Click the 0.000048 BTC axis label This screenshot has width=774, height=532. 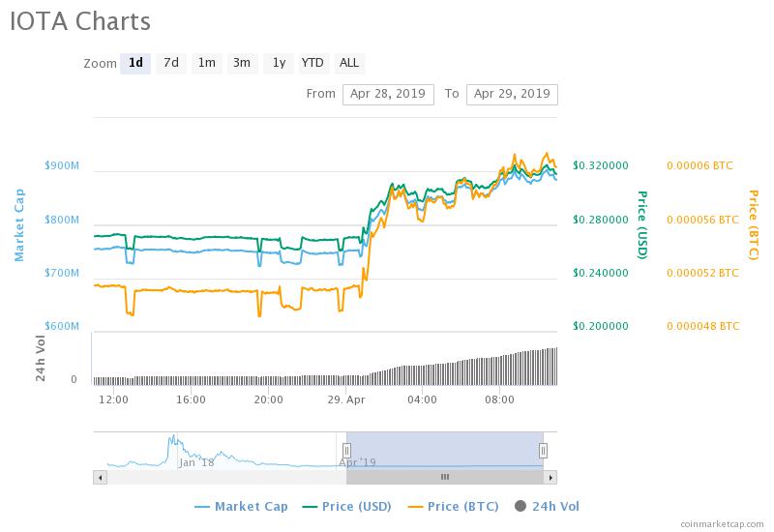(703, 326)
